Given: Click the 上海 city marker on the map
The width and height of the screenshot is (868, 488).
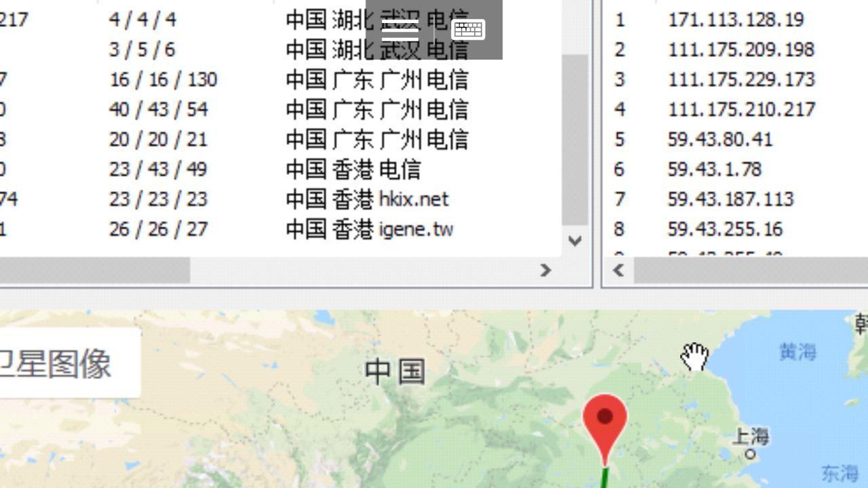Looking at the screenshot, I should tap(750, 453).
